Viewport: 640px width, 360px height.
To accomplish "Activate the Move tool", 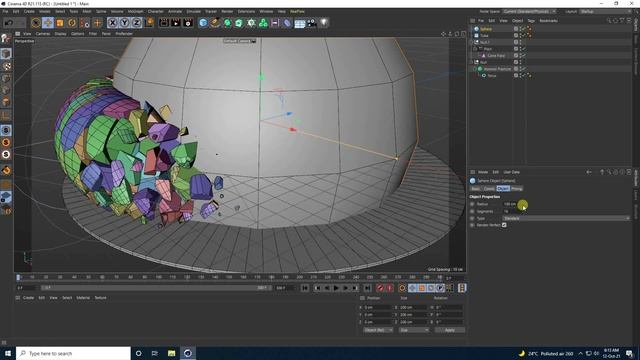I will tap(48, 23).
